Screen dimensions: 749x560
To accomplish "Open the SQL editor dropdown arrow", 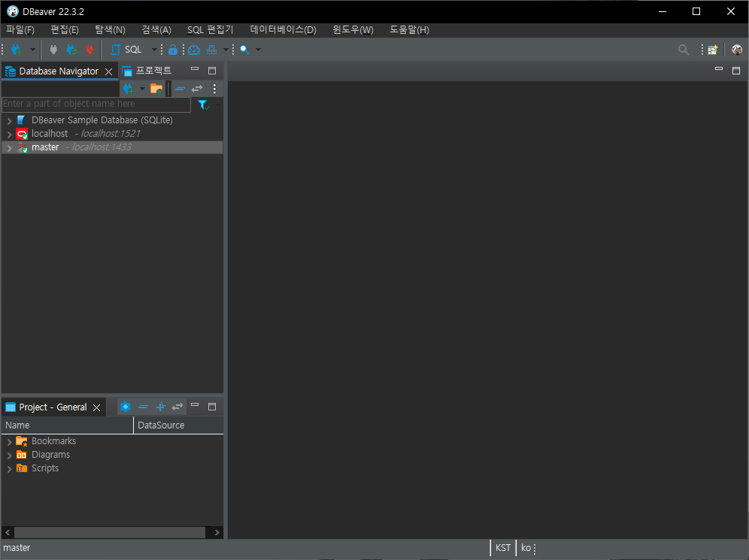I will pyautogui.click(x=154, y=50).
